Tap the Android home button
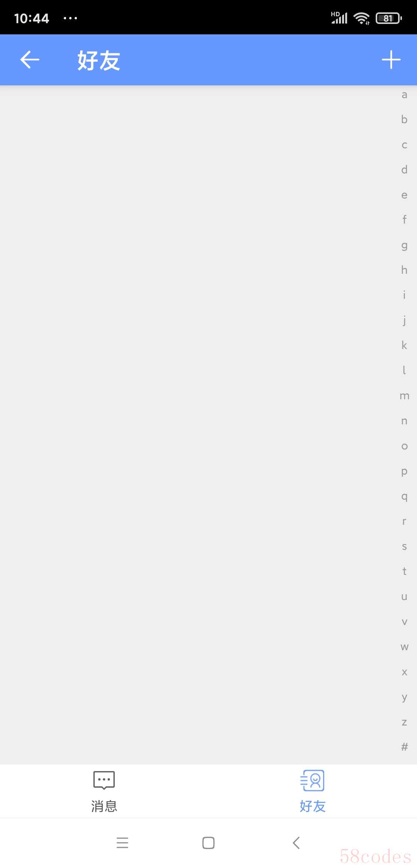This screenshot has height=868, width=417. click(208, 843)
